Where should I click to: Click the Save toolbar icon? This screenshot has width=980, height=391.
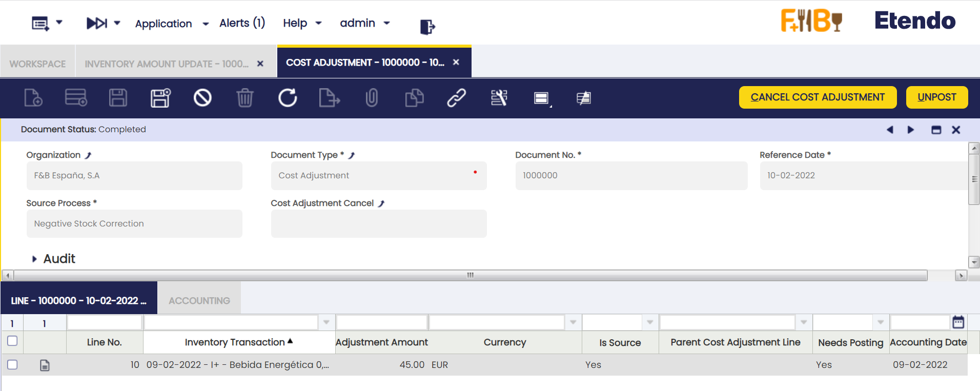118,97
